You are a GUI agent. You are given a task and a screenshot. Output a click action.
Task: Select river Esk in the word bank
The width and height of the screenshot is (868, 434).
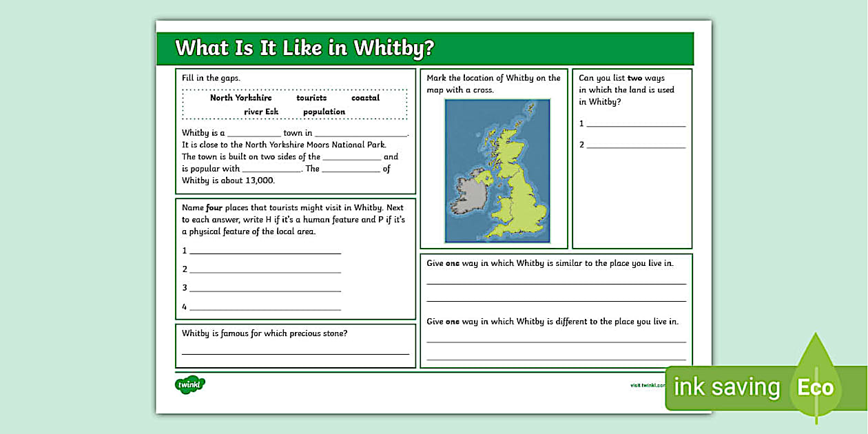click(x=261, y=112)
